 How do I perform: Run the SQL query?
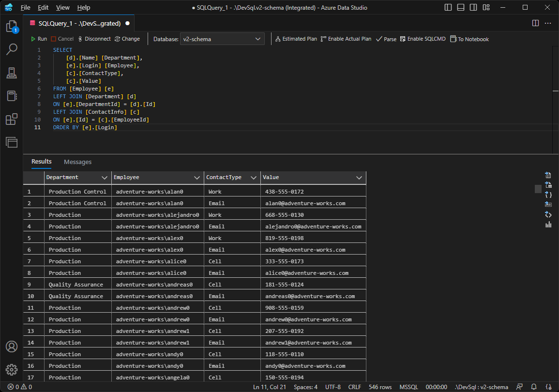[x=39, y=39]
